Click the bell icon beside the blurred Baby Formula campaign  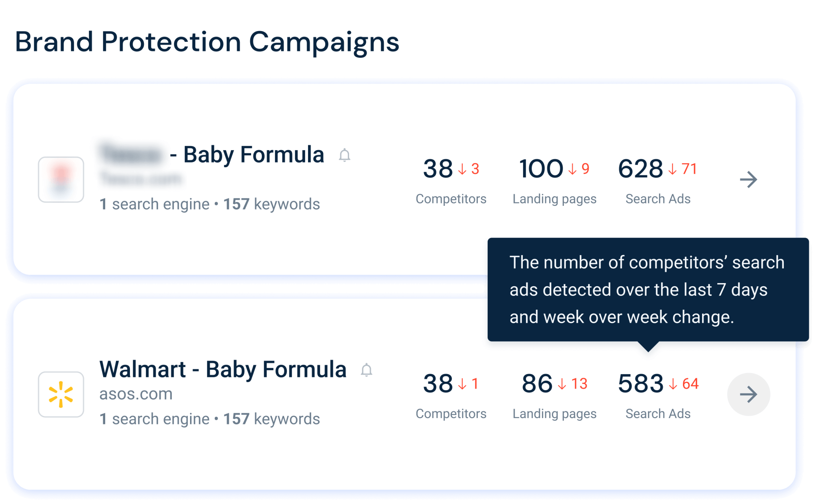click(x=345, y=155)
